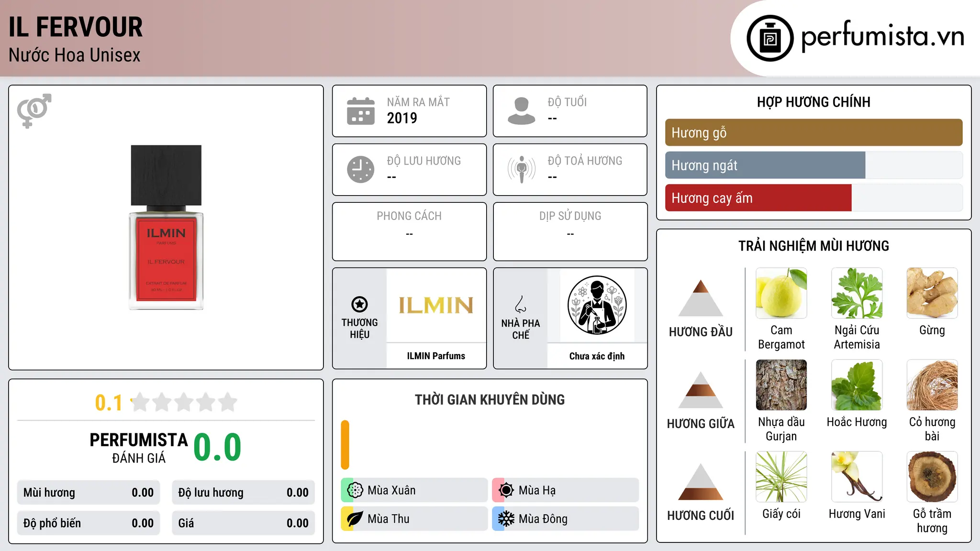
Task: Click the Chưa xác định perfumer label
Action: click(597, 356)
